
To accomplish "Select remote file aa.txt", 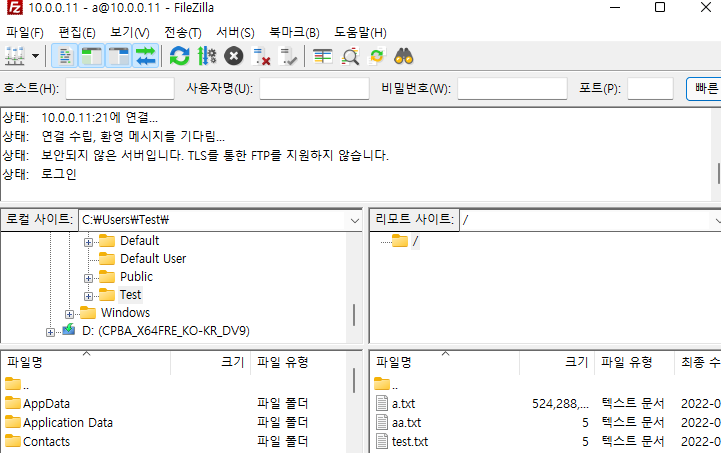I will tap(406, 423).
